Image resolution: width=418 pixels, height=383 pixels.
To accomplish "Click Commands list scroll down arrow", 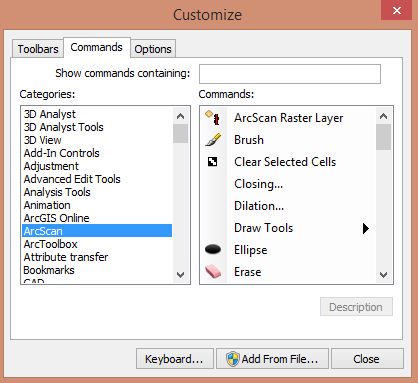I will coord(384,275).
